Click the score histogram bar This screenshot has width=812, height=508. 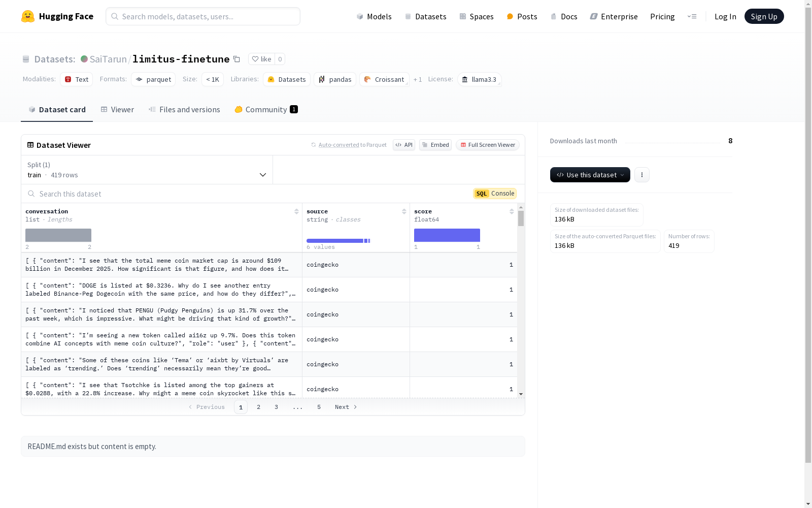point(447,235)
